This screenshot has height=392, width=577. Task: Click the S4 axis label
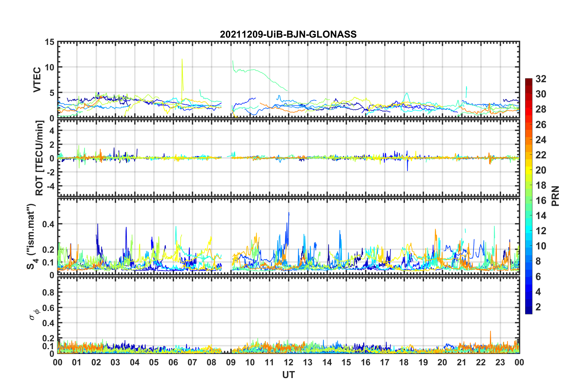pos(31,237)
